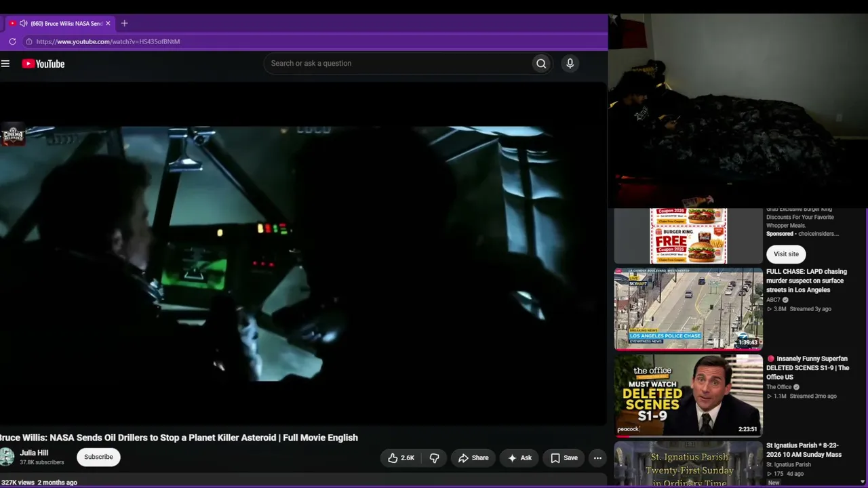
Task: Open the YouTube guide hamburger menu
Action: (5, 64)
